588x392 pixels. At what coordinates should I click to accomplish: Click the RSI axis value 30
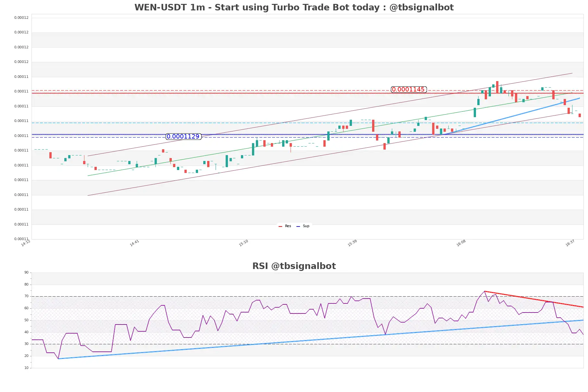click(26, 344)
